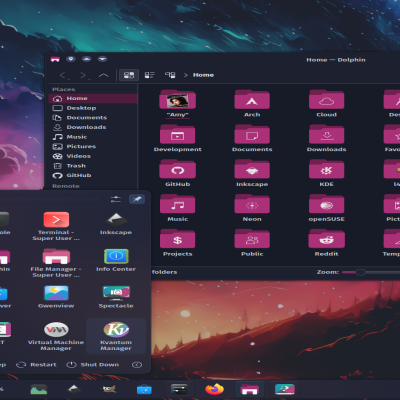The width and height of the screenshot is (400, 400).
Task: Open Discover store from the taskbar
Action: click(x=144, y=389)
